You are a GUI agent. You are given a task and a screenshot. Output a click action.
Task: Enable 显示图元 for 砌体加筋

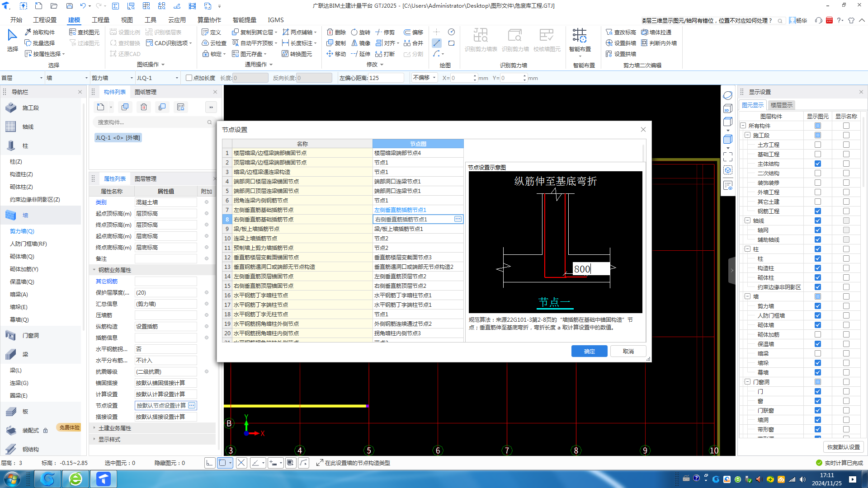point(818,334)
